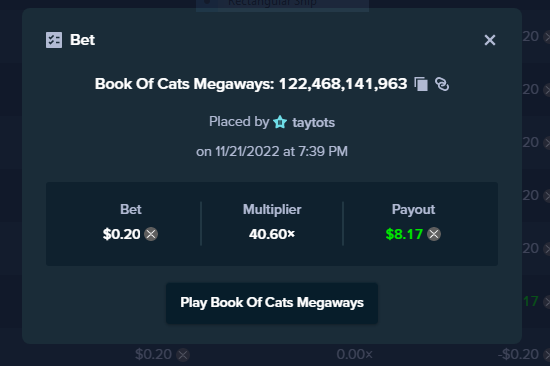The image size is (550, 366).
Task: Click the green $8.17 payout amount
Action: click(x=404, y=234)
